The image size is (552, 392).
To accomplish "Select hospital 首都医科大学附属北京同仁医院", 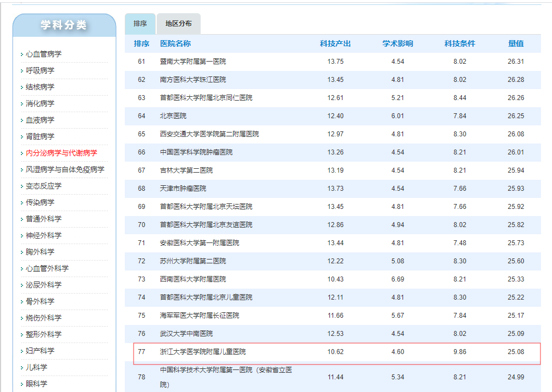I will 206,98.
